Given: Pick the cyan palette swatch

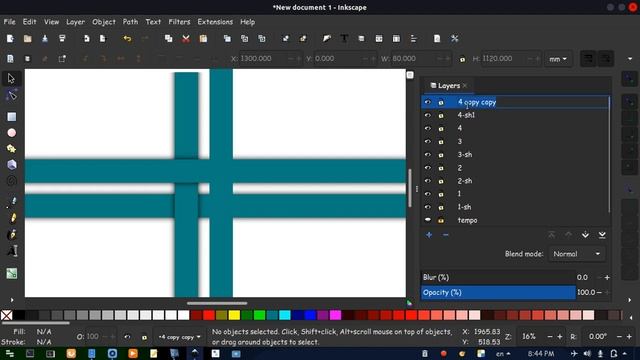Looking at the screenshot, I should click(285, 315).
